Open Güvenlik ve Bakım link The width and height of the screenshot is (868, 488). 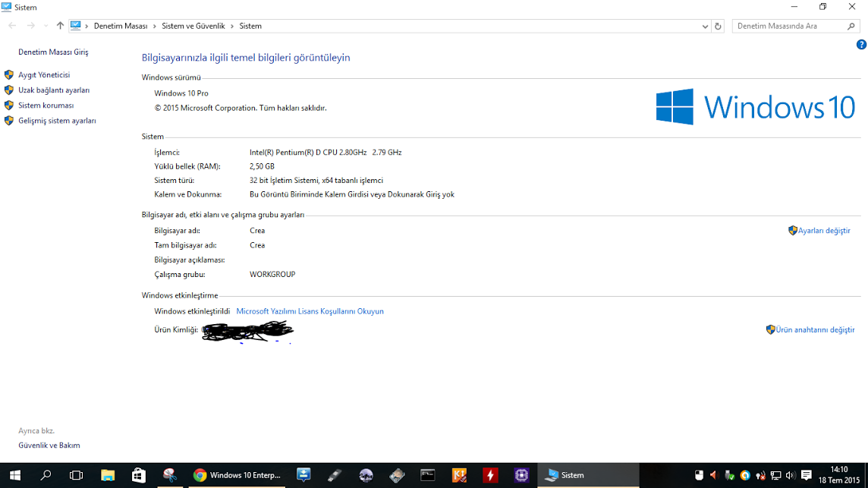pos(49,445)
